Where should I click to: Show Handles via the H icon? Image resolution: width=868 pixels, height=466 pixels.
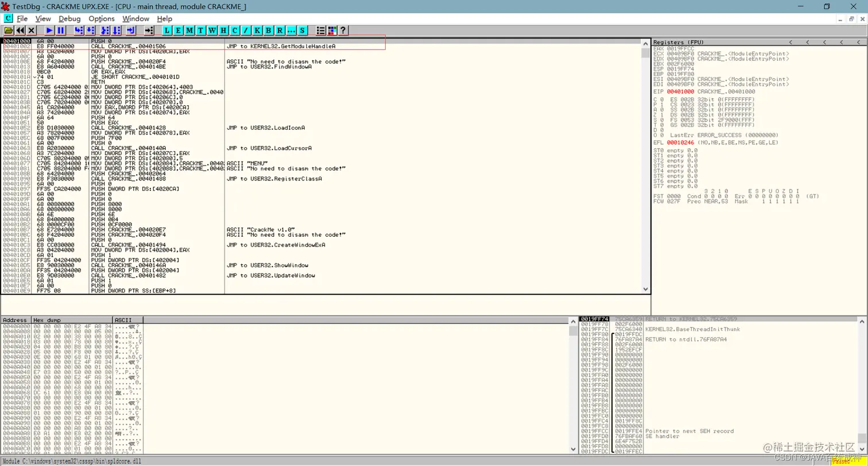(x=223, y=30)
